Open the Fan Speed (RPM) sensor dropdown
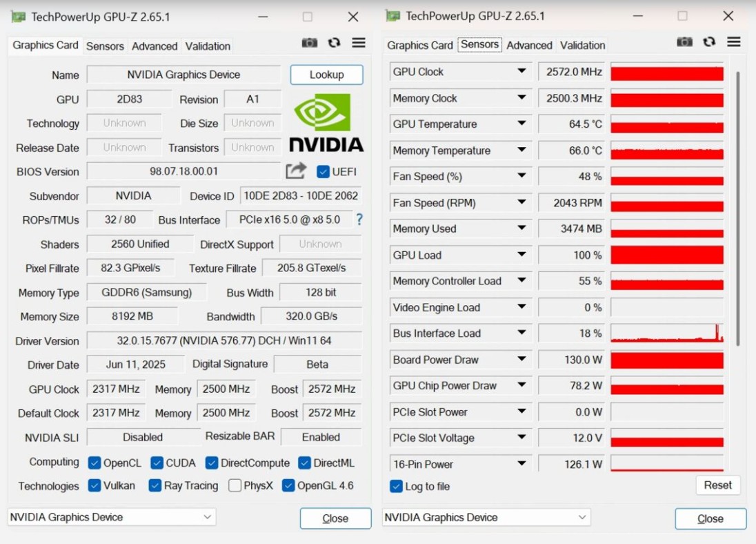 (x=521, y=202)
